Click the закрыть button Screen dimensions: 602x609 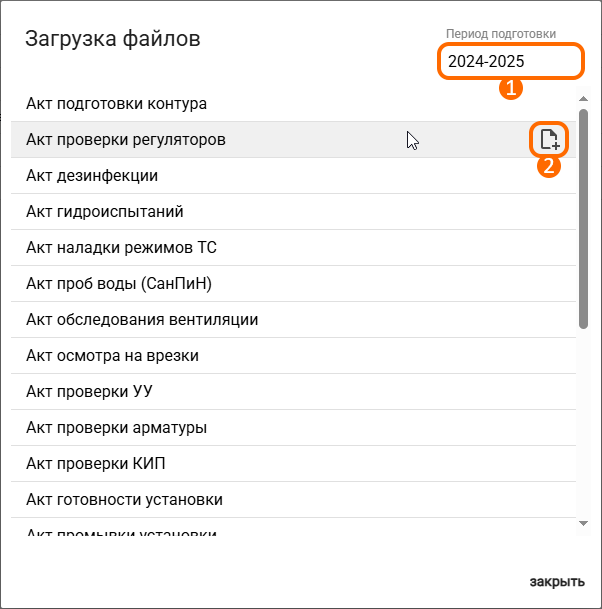pyautogui.click(x=557, y=581)
